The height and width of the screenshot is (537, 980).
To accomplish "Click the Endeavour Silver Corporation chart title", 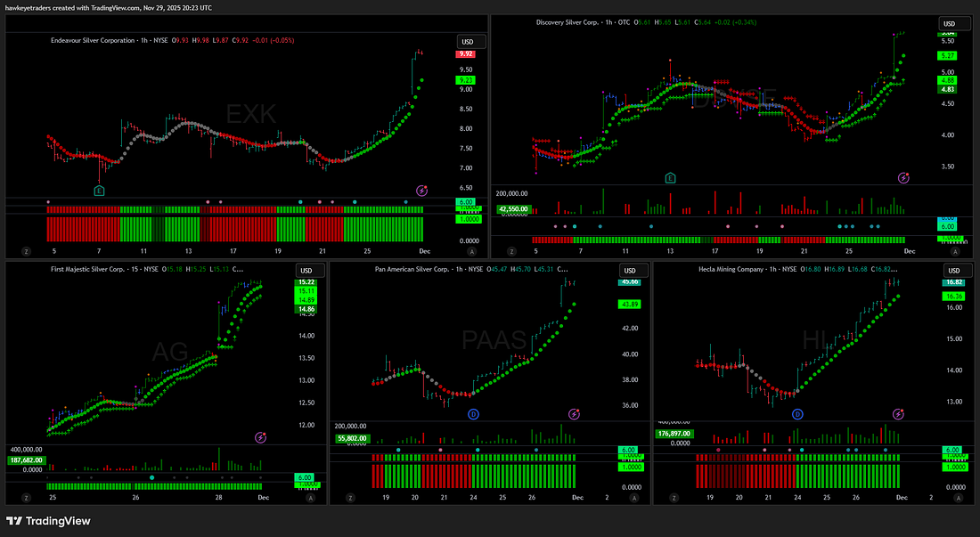I will 93,41.
